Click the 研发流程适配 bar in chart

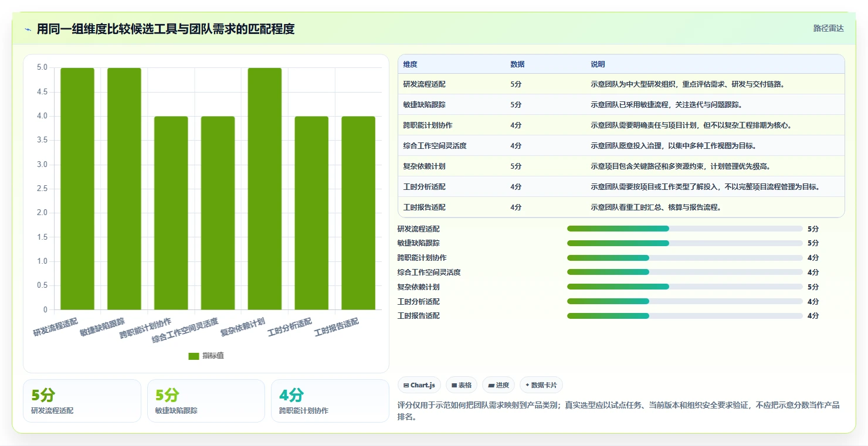[77, 189]
